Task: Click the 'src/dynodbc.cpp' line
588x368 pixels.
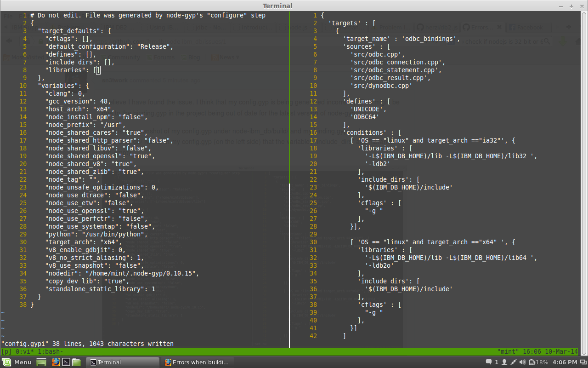Action: [x=381, y=86]
